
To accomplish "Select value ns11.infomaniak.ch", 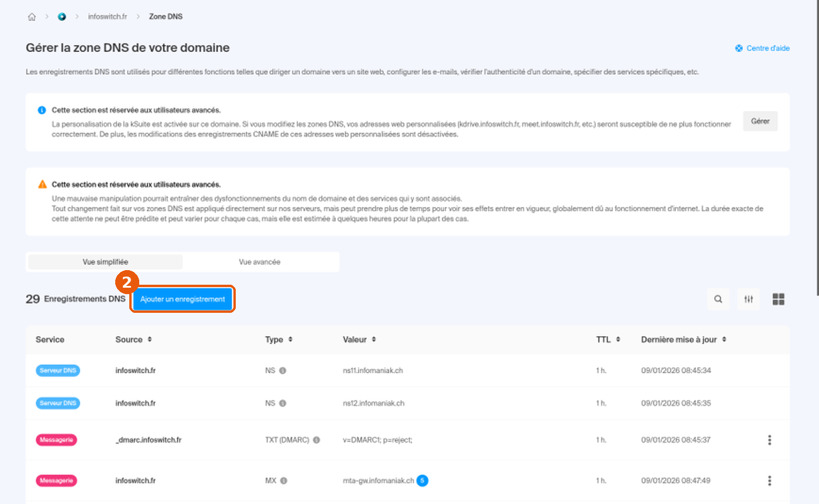I will [x=372, y=371].
